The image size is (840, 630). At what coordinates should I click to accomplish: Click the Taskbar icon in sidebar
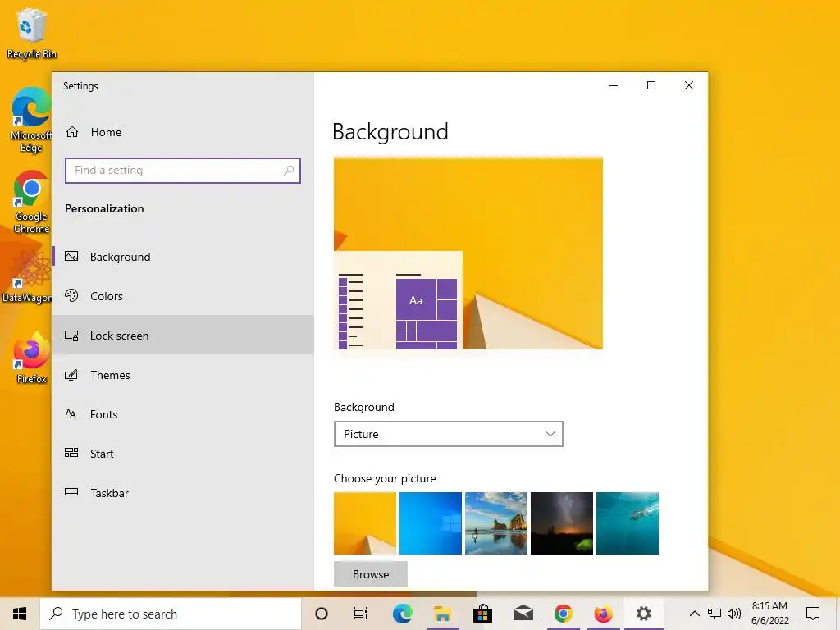71,492
